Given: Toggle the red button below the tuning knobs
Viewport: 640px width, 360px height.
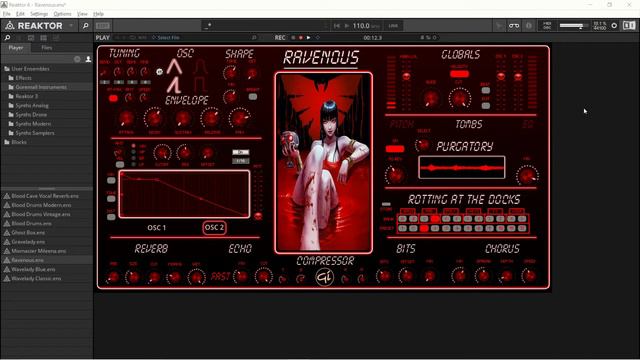Looking at the screenshot, I should tap(113, 98).
